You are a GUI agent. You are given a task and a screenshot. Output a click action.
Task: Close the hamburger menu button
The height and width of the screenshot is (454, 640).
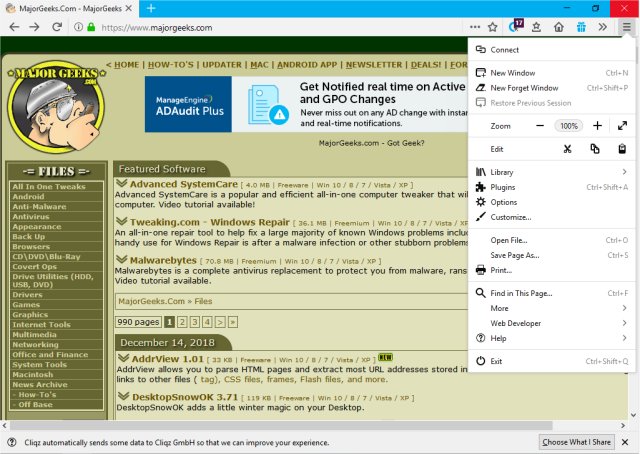[x=627, y=27]
